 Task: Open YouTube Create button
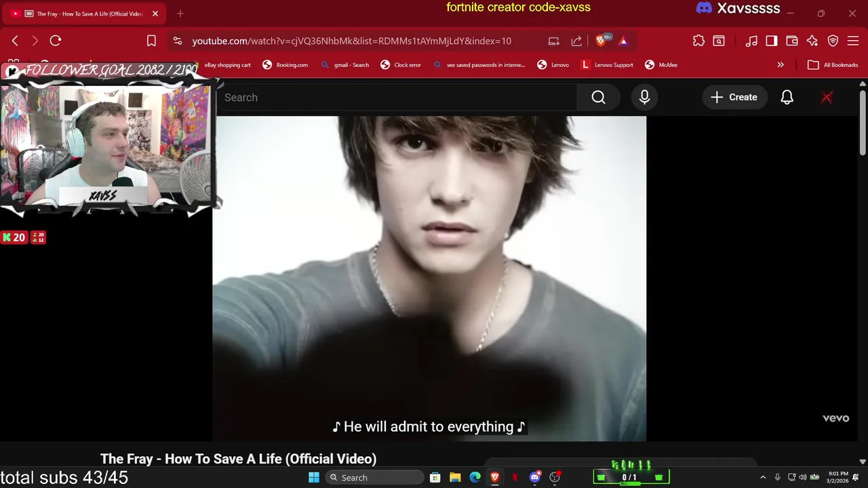[x=734, y=98]
